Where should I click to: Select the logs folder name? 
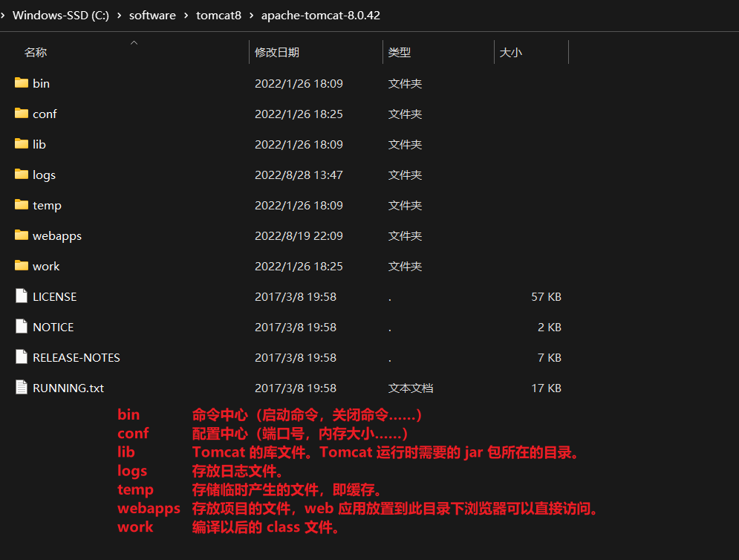click(x=44, y=175)
